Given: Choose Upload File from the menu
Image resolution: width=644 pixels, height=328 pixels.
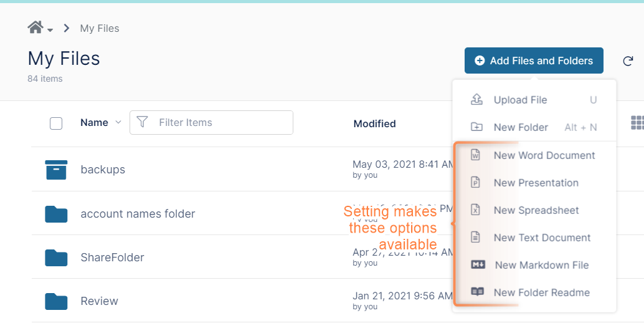Looking at the screenshot, I should [520, 100].
